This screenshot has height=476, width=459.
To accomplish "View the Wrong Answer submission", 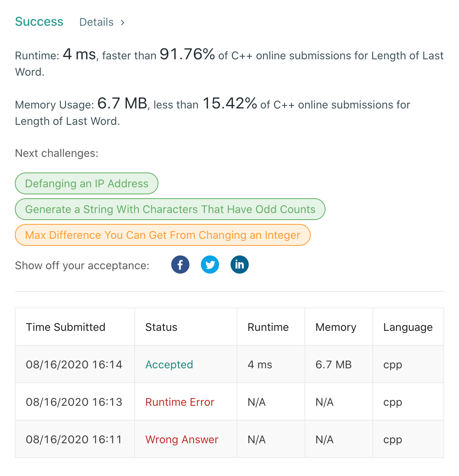I will tap(182, 439).
